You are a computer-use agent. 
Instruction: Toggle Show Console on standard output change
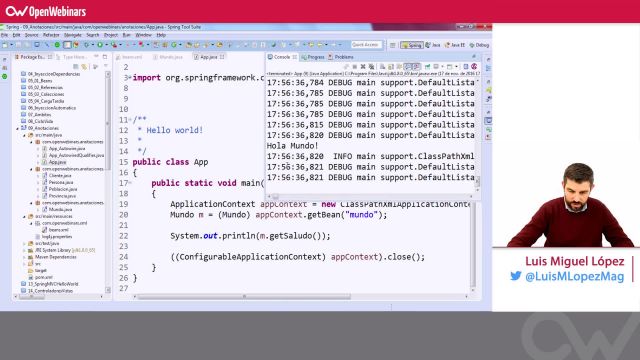(x=407, y=67)
